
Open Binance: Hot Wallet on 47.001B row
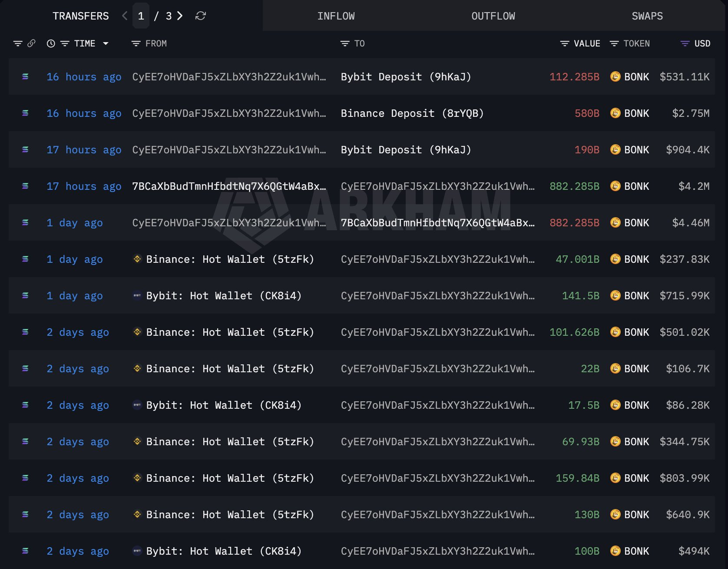pos(230,259)
